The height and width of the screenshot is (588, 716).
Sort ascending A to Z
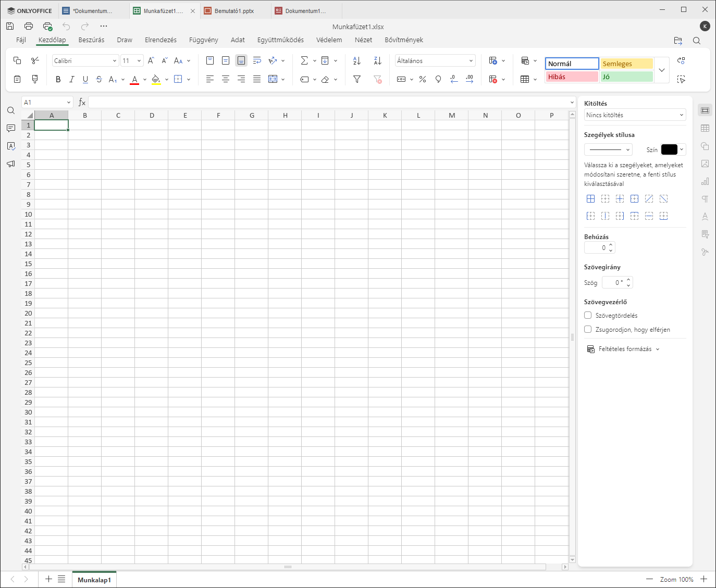[357, 60]
